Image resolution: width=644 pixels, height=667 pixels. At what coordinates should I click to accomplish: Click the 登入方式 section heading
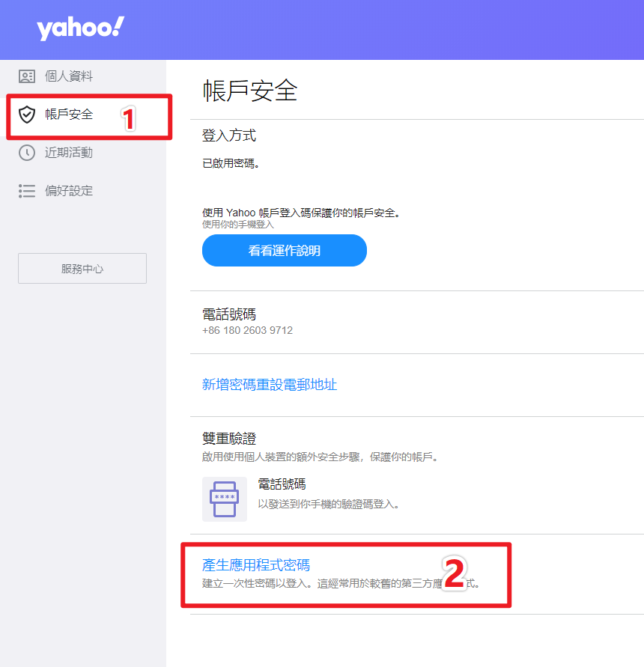229,135
